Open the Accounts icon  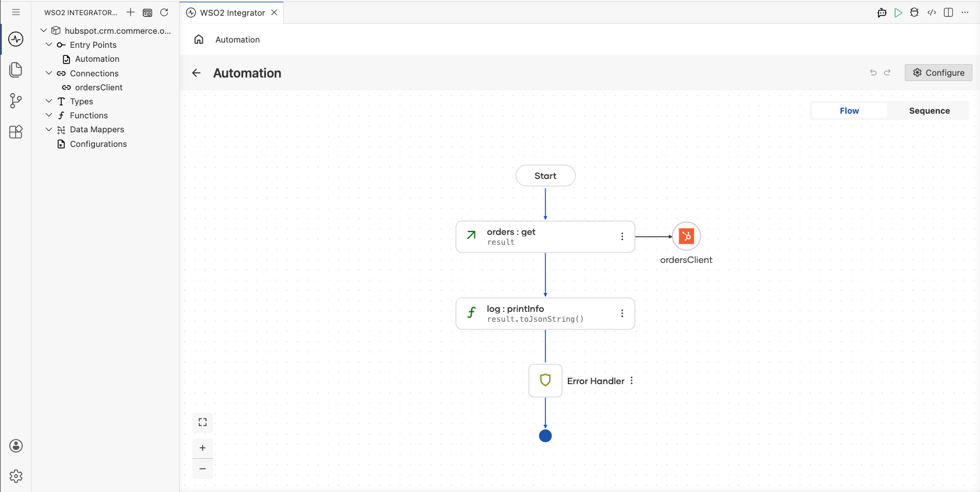click(x=16, y=446)
